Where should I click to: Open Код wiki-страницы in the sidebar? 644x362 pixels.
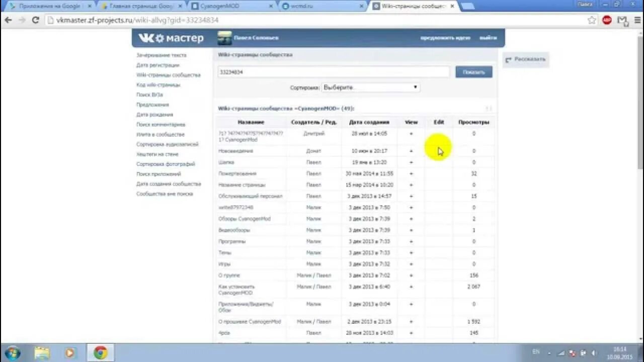[158, 85]
